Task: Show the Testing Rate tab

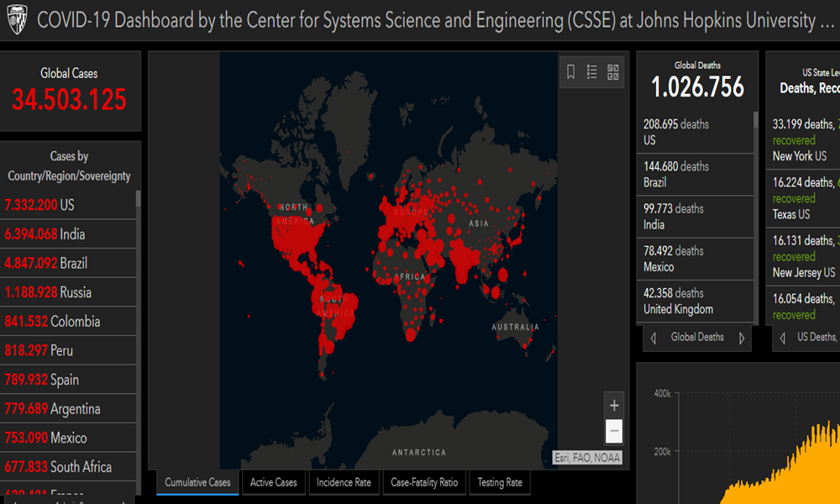Action: [x=500, y=482]
